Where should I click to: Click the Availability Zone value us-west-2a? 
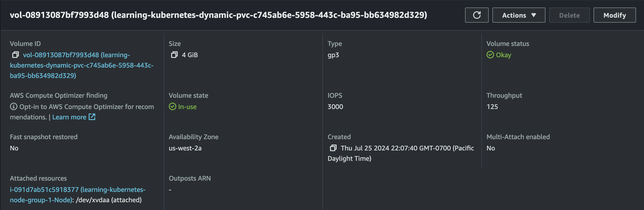click(x=185, y=148)
